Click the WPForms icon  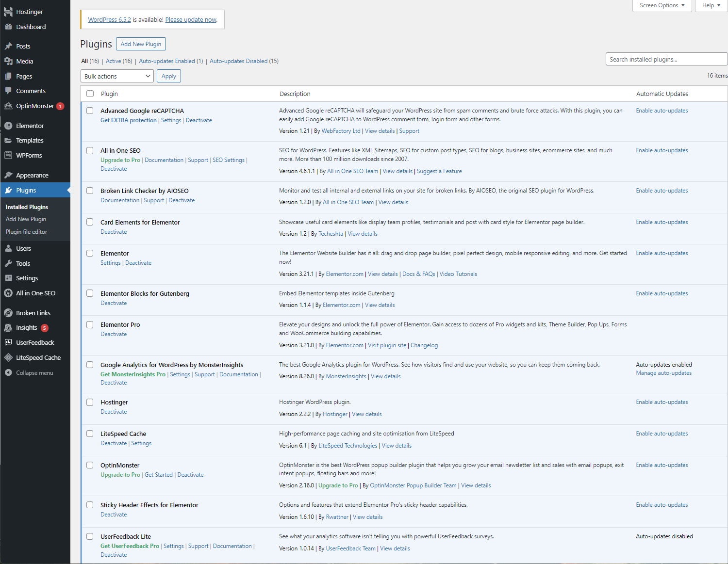8,155
